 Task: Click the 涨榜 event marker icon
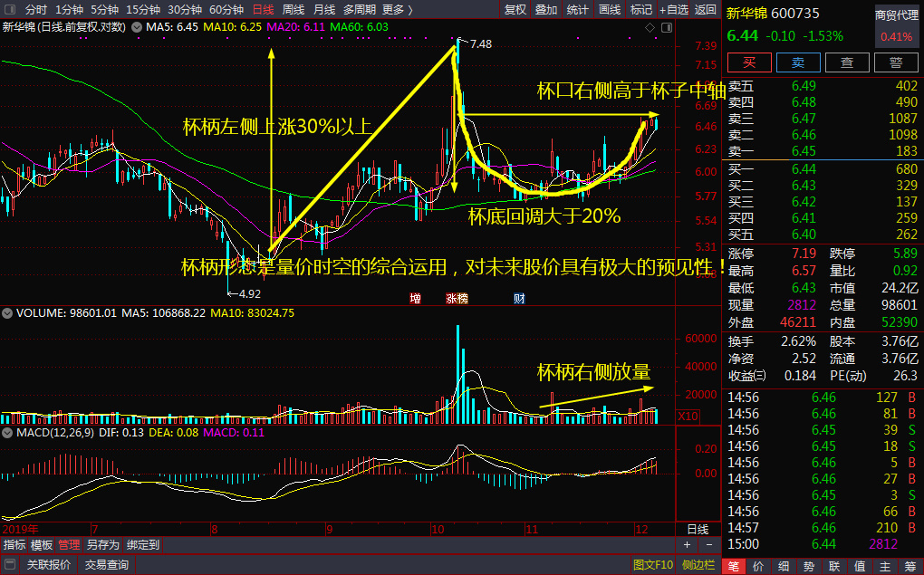(457, 298)
